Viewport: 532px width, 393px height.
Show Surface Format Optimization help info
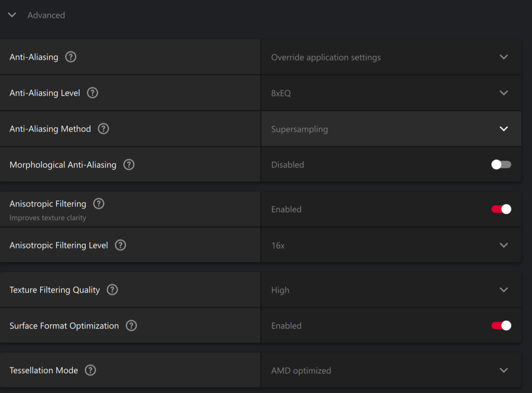pyautogui.click(x=131, y=326)
